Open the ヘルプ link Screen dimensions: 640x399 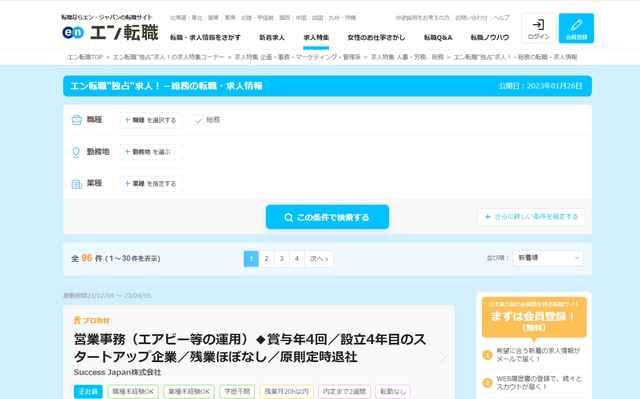tap(501, 18)
